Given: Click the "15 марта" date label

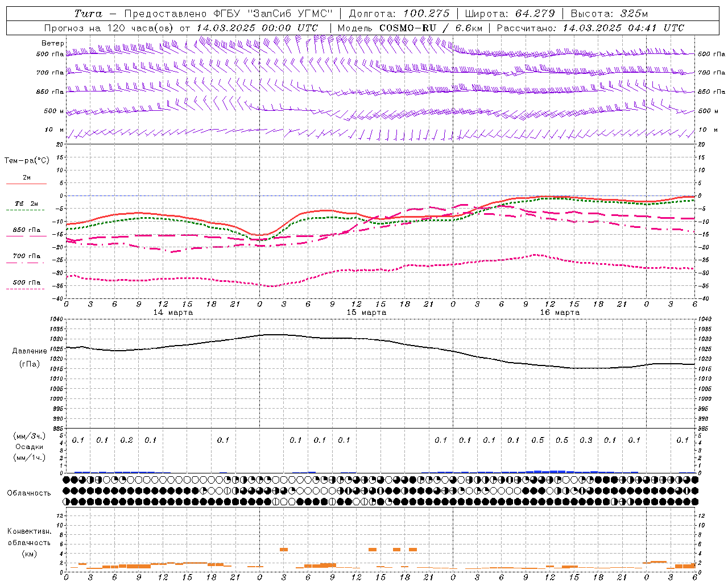Looking at the screenshot, I should 366,313.
